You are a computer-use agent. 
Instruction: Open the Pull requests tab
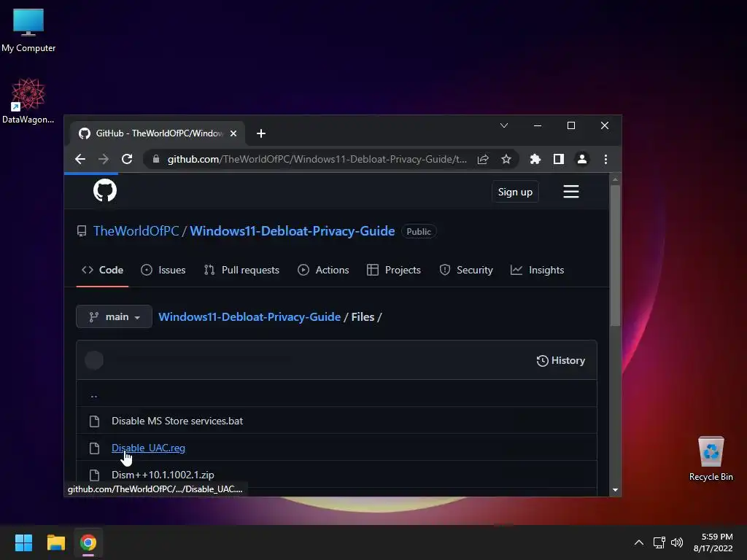[241, 270]
